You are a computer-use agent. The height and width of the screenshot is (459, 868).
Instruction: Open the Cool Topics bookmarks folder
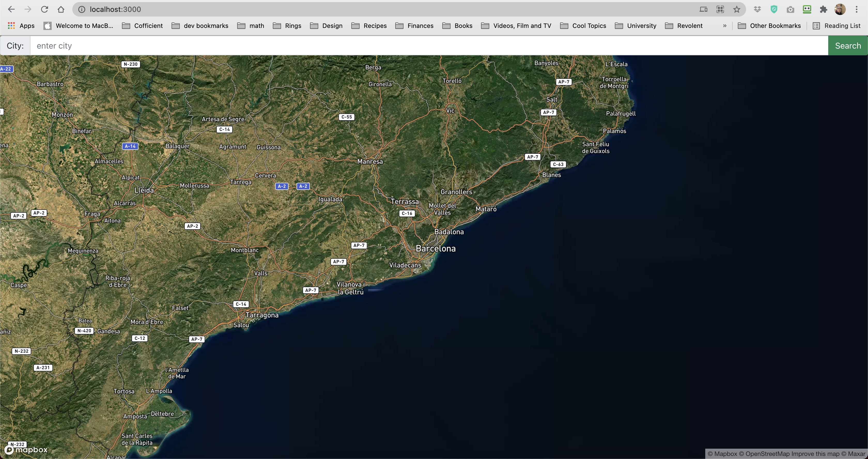point(583,26)
